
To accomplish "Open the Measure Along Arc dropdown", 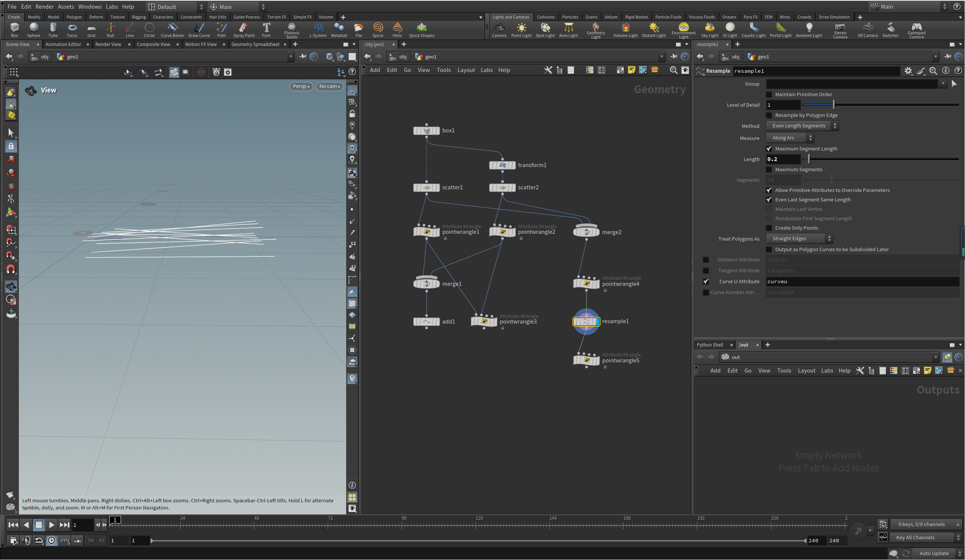I will [x=790, y=138].
